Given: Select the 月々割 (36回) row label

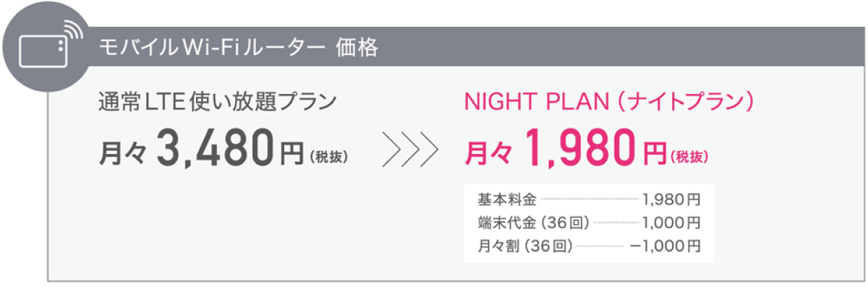Looking at the screenshot, I should coord(525,245).
